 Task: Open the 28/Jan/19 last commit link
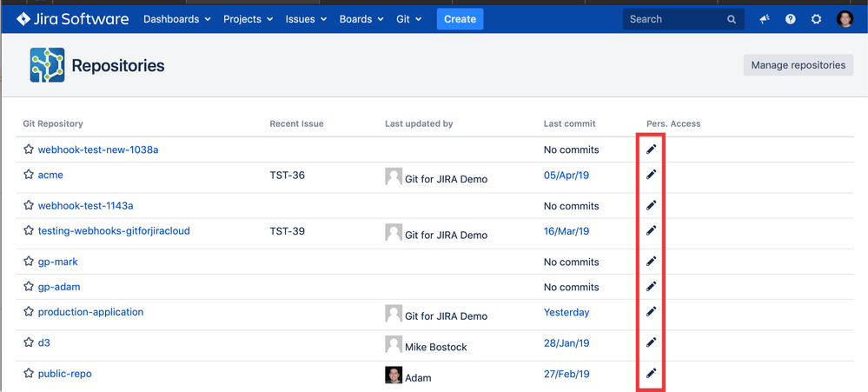567,343
